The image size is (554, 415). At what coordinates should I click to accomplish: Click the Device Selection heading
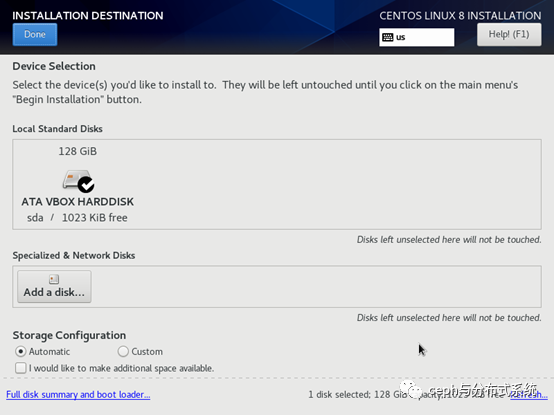point(54,66)
